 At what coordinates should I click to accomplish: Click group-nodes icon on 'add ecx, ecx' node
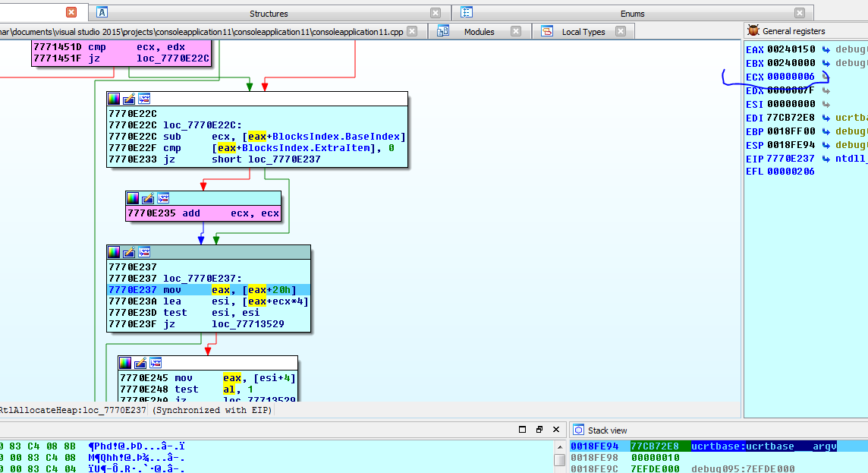pyautogui.click(x=162, y=198)
